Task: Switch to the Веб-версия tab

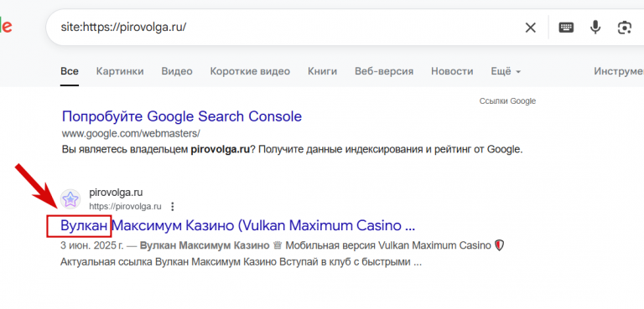Action: coord(384,71)
